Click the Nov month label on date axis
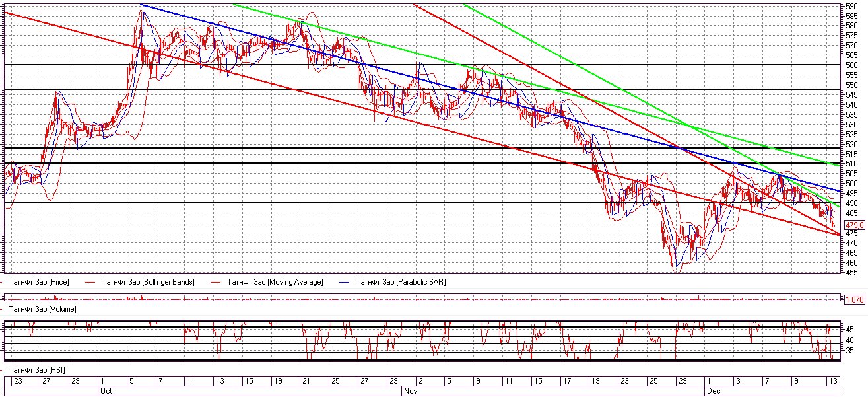868x397 pixels. pyautogui.click(x=411, y=390)
